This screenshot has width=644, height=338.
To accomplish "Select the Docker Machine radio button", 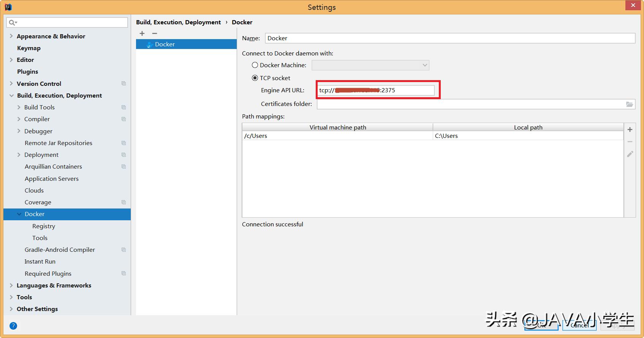I will (x=255, y=65).
